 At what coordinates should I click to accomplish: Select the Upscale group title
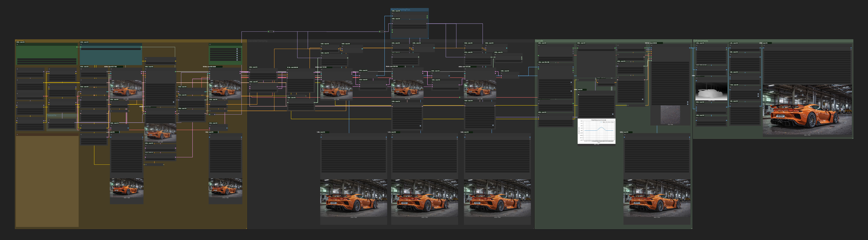point(539,41)
